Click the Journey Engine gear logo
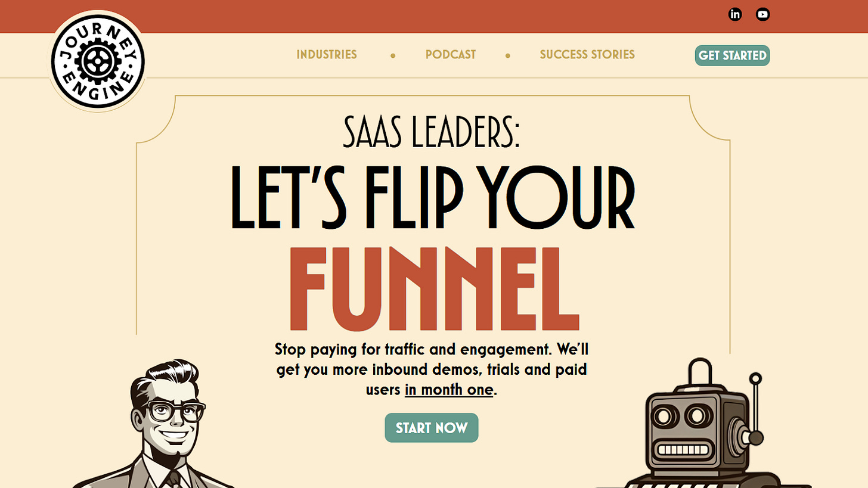The image size is (868, 488). point(98,61)
